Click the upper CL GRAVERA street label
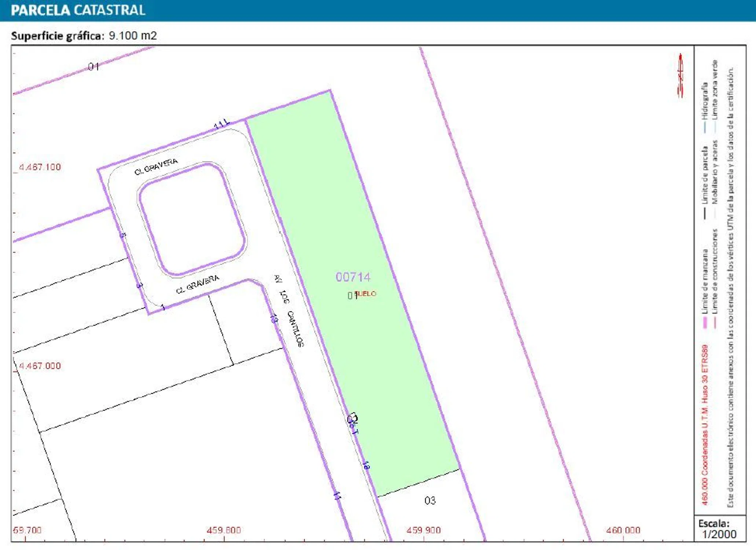The height and width of the screenshot is (550, 756). (x=156, y=167)
